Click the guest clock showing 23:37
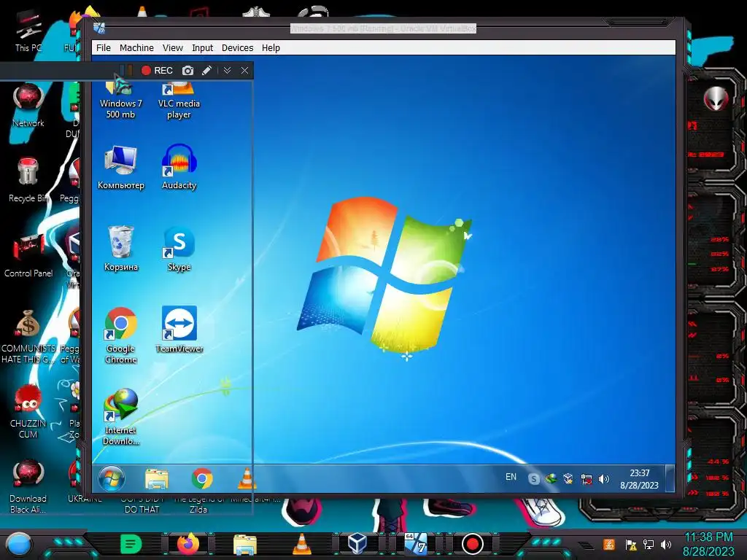Viewport: 747px width, 560px height. point(639,479)
